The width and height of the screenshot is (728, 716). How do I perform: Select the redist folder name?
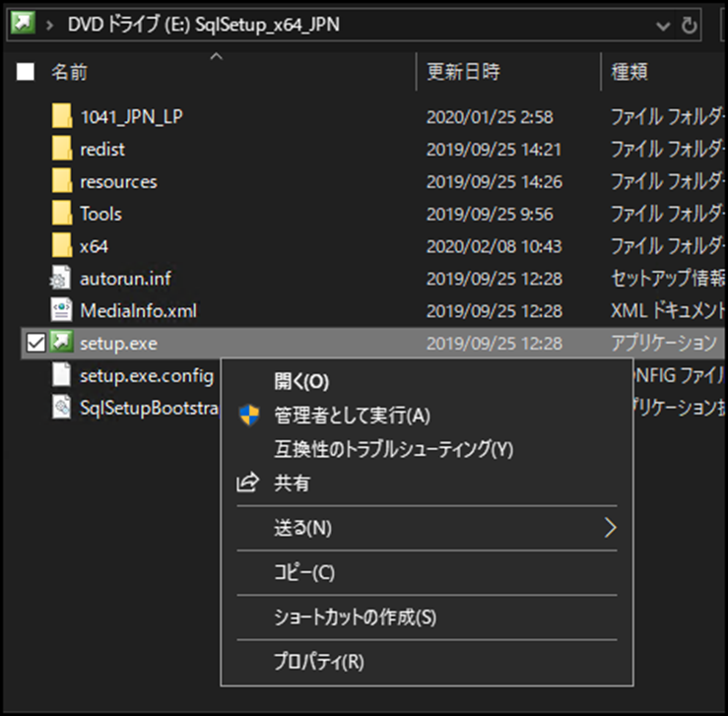[102, 150]
